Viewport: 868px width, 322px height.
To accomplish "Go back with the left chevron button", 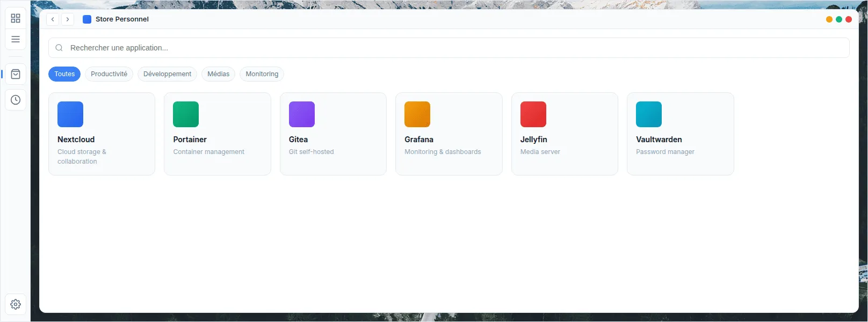I will pos(53,19).
